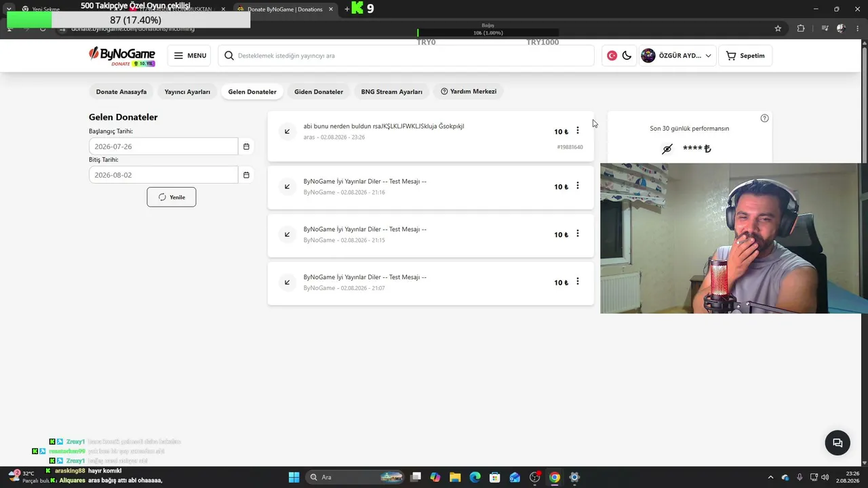This screenshot has width=868, height=488.
Task: Open browser extensions puzzle icon
Action: click(x=801, y=28)
